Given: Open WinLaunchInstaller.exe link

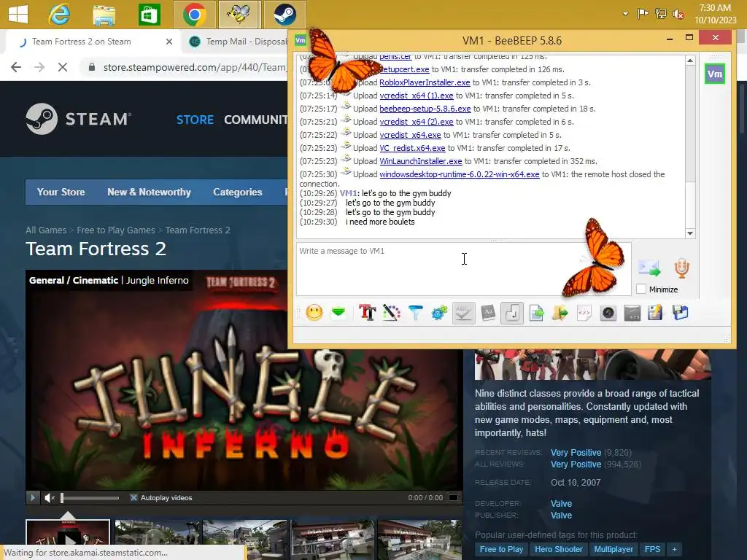Looking at the screenshot, I should 421,161.
